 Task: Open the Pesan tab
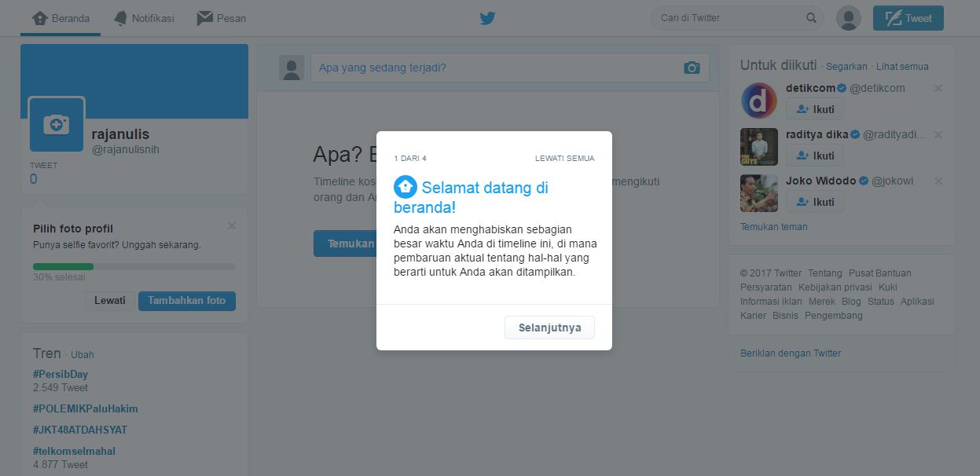221,18
